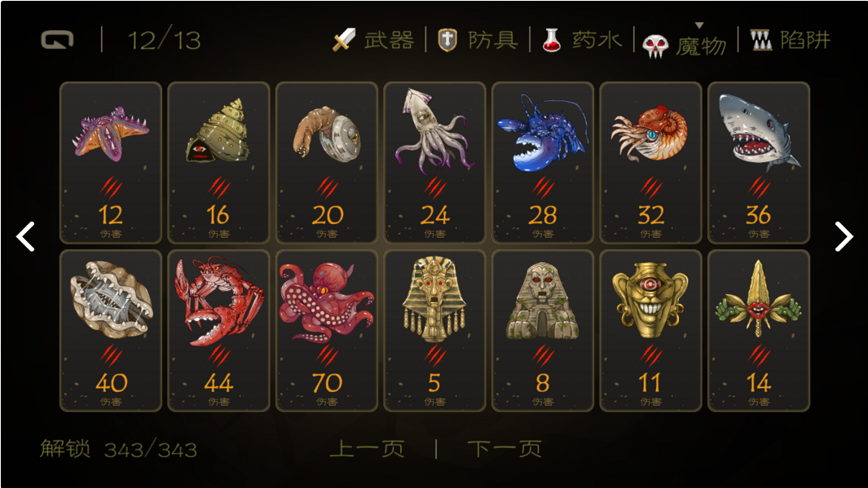Open the one-eyed golden vase monster
Viewport: 868px width, 488px height.
[x=650, y=330]
